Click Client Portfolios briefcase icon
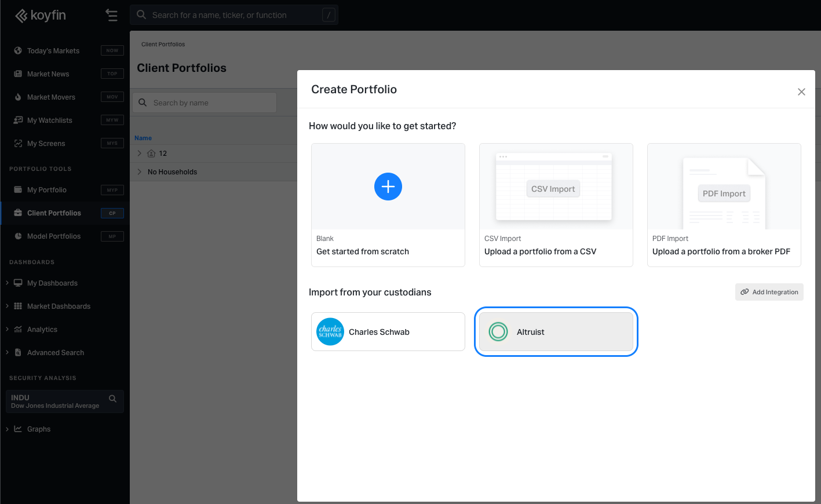Image resolution: width=821 pixels, height=504 pixels. [x=18, y=213]
